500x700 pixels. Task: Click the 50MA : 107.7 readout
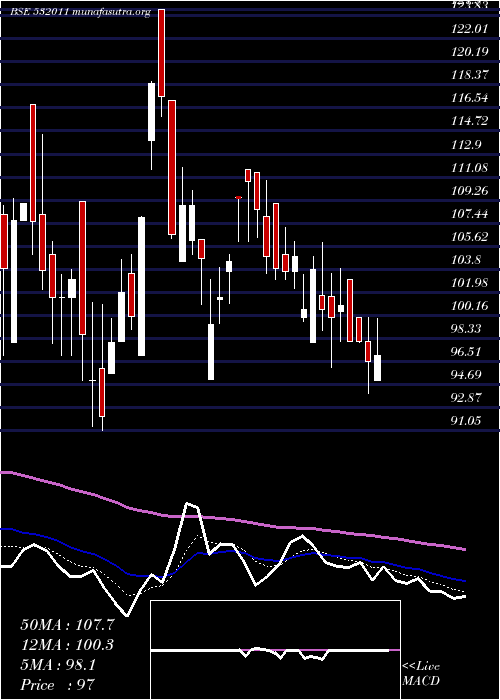pos(67,625)
